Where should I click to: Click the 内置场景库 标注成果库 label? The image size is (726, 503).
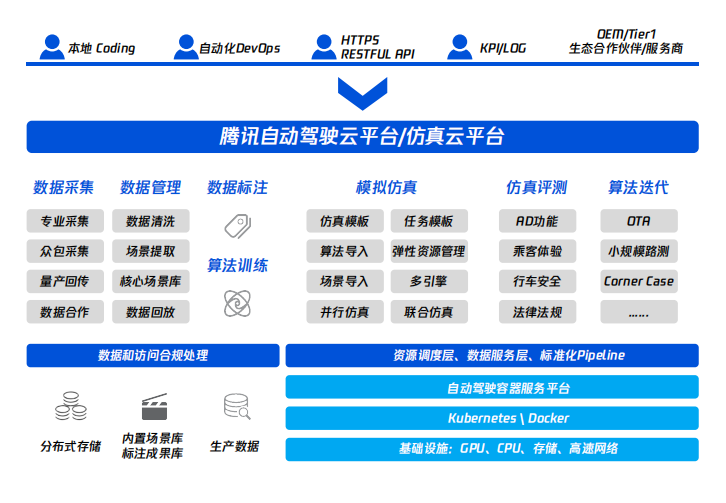pyautogui.click(x=153, y=446)
